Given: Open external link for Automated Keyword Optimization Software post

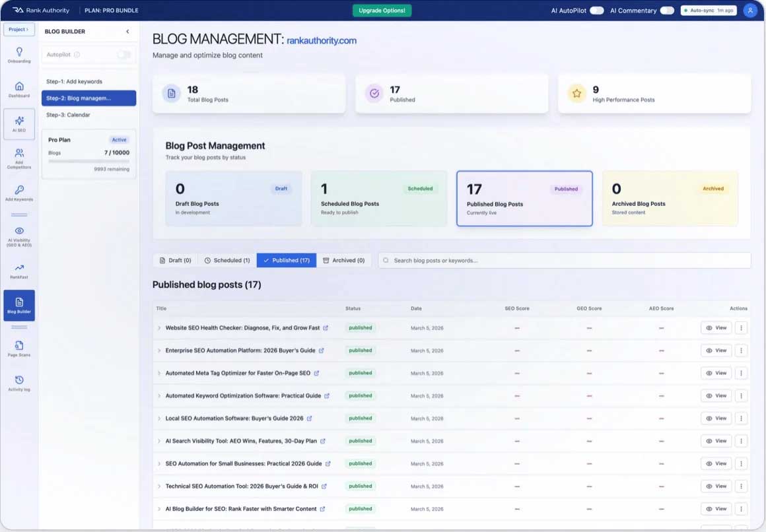Looking at the screenshot, I should [x=327, y=396].
